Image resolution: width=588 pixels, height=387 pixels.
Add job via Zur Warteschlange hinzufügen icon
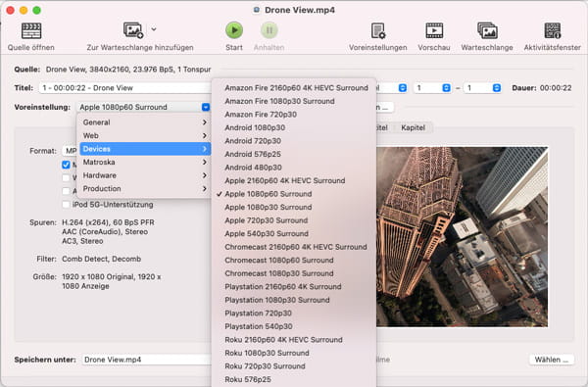click(x=133, y=30)
